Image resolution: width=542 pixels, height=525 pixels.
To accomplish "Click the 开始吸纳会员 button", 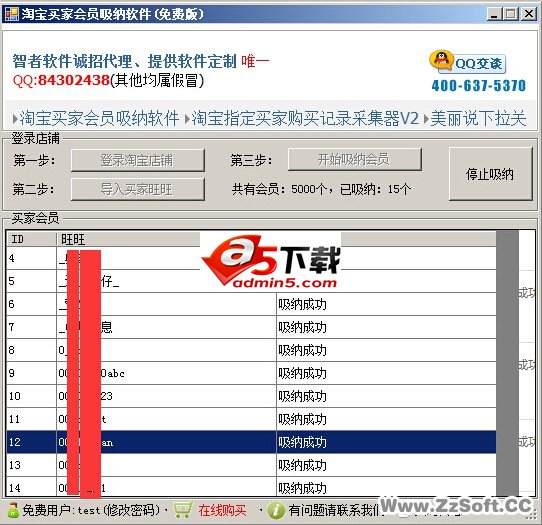I will pyautogui.click(x=355, y=159).
